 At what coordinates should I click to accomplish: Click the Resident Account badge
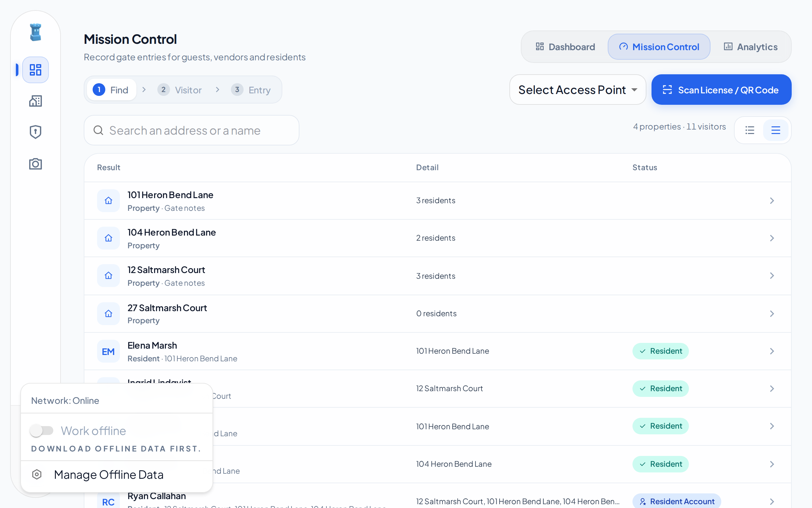(677, 501)
